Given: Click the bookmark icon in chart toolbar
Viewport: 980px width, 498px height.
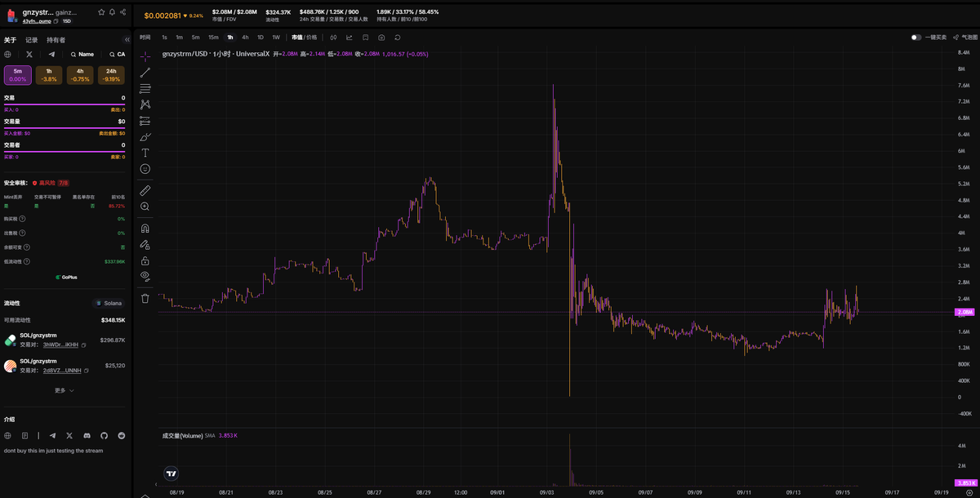Looking at the screenshot, I should tap(366, 37).
